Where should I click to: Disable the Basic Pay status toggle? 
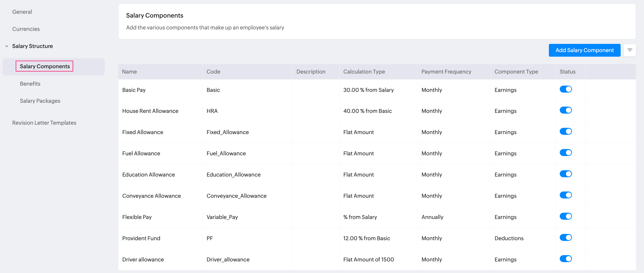[x=565, y=89]
